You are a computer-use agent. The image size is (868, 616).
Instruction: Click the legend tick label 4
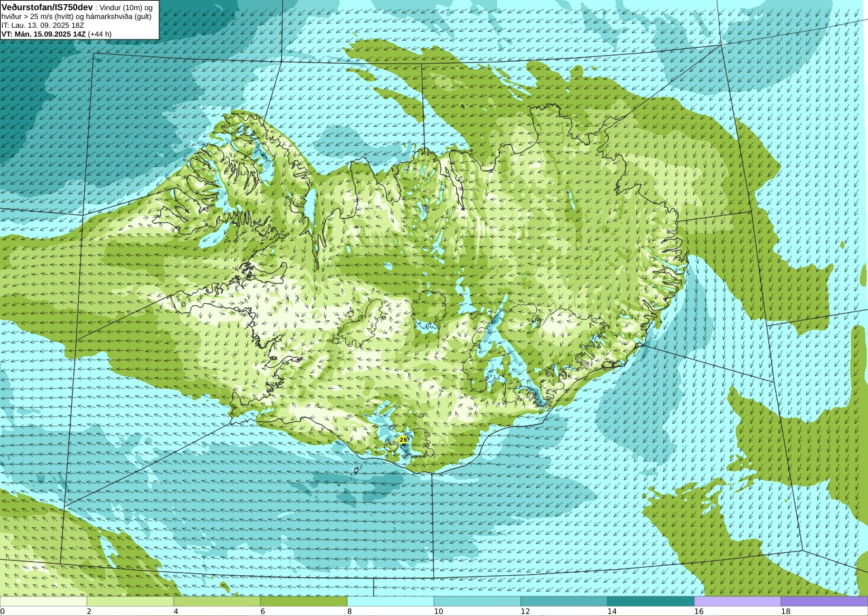(x=176, y=611)
